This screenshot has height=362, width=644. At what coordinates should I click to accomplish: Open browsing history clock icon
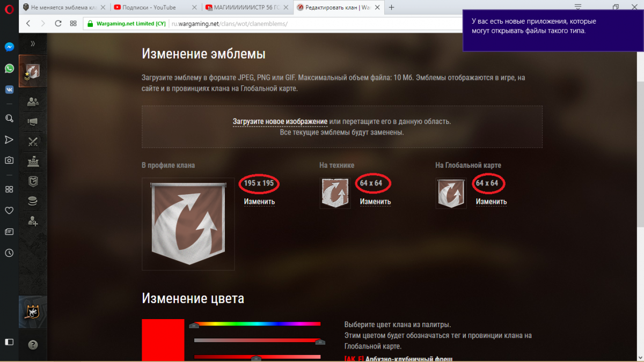(x=9, y=253)
